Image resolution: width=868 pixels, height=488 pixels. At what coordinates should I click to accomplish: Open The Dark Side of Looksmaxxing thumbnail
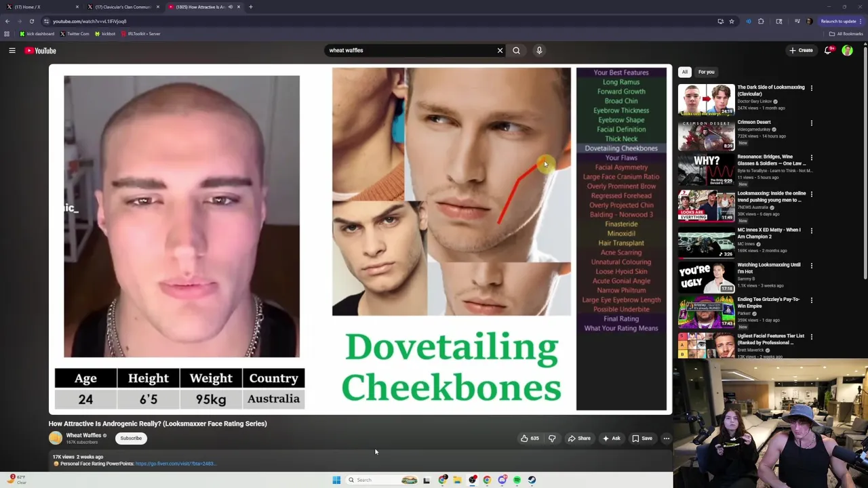click(x=706, y=100)
